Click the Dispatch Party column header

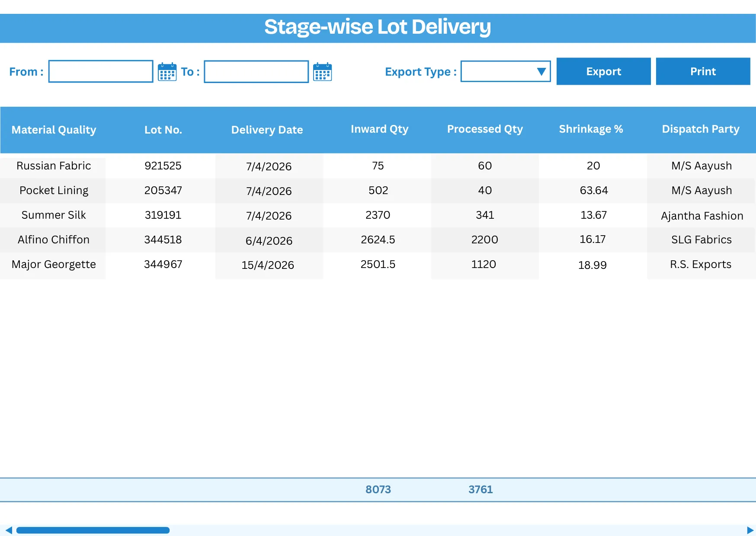701,129
